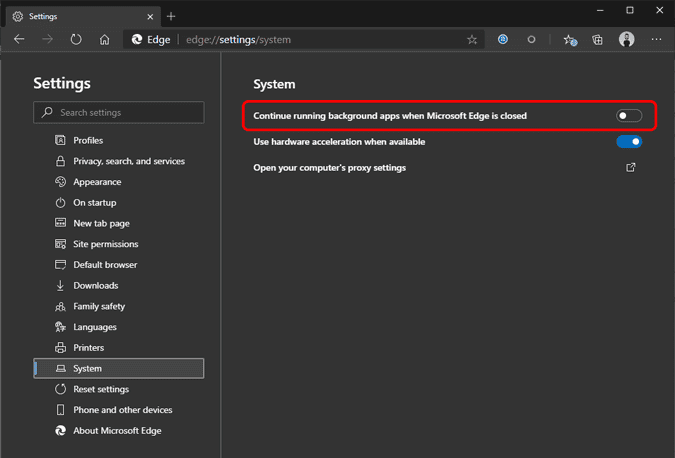Open the Collections icon
This screenshot has width=675, height=458.
tap(598, 40)
